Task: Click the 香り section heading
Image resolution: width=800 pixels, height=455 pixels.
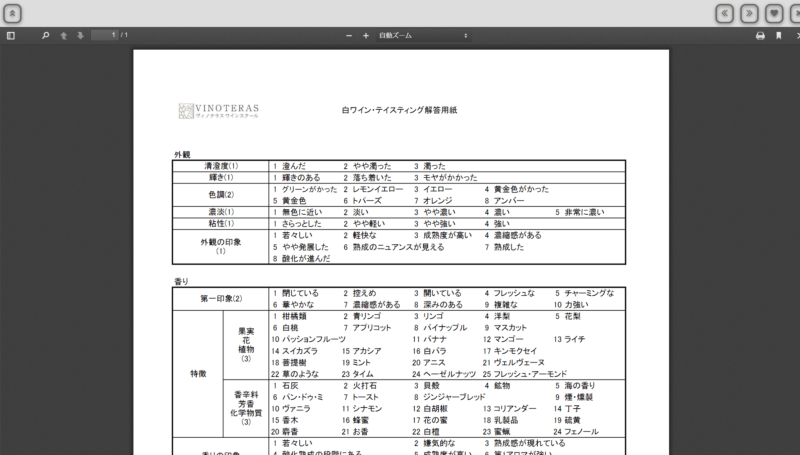Action: [182, 281]
